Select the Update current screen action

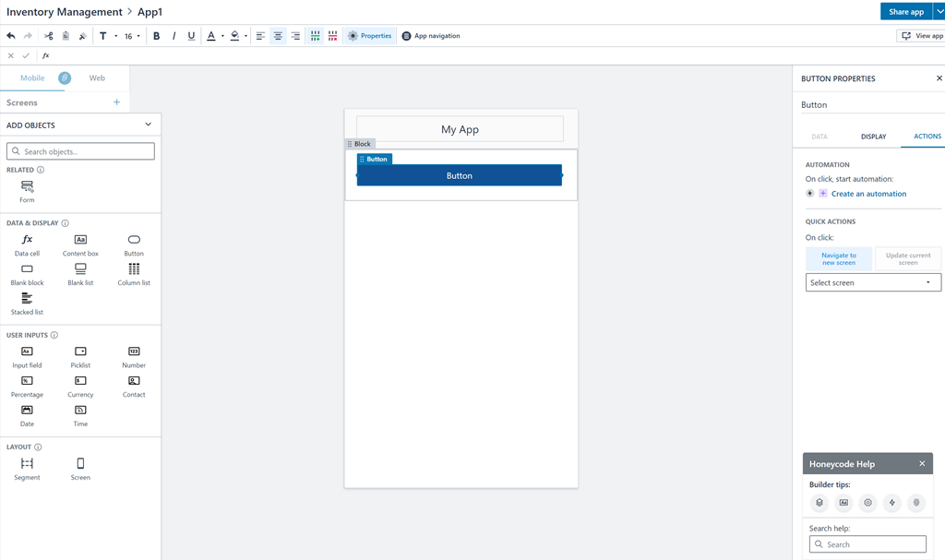pyautogui.click(x=907, y=259)
